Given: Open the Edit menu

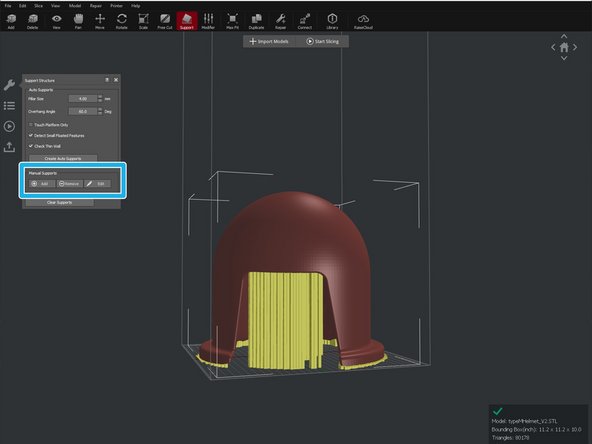Looking at the screenshot, I should [x=23, y=6].
